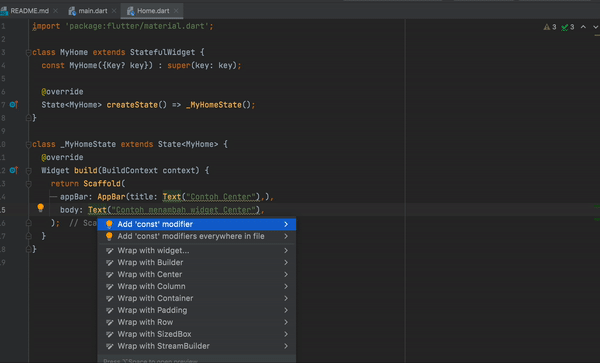Fold the build method region
The width and height of the screenshot is (600, 363).
tap(28, 171)
